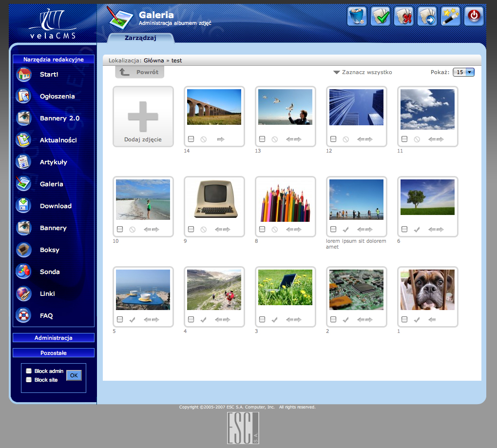497x448 pixels.
Task: Expand the Administracja sidebar section
Action: click(54, 338)
